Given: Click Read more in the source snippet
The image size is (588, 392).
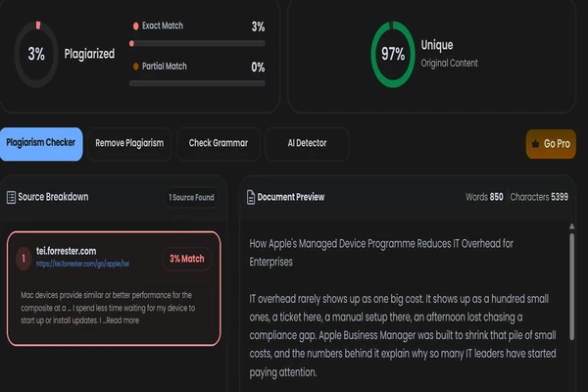Looking at the screenshot, I should point(122,320).
